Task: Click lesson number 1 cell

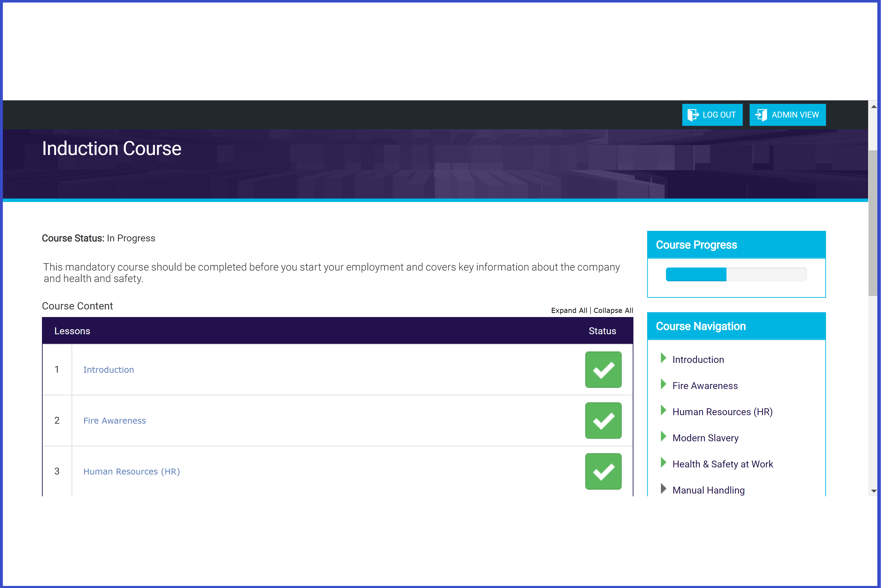Action: point(57,370)
